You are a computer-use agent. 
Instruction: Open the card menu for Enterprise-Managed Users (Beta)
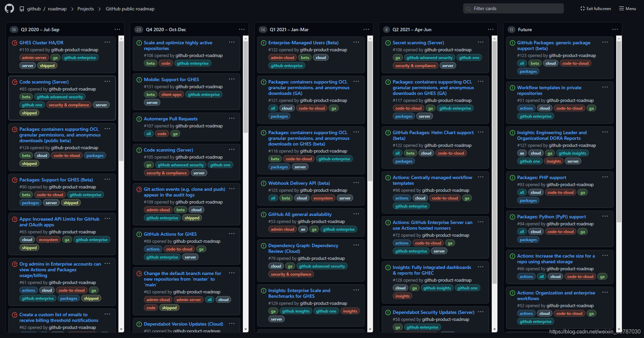pos(356,42)
